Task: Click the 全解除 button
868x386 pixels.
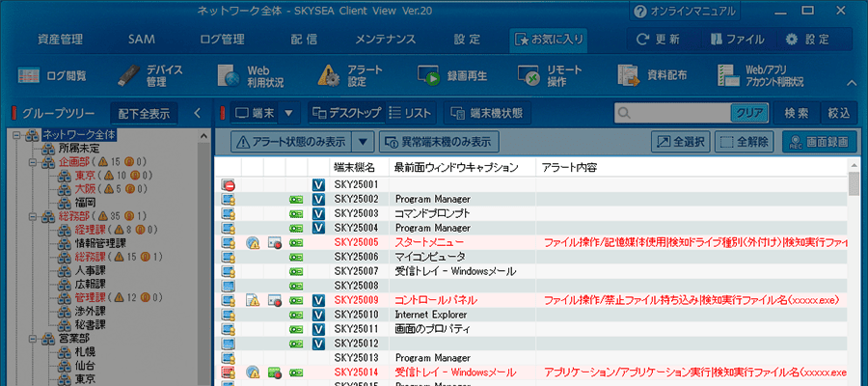Action: 744,142
